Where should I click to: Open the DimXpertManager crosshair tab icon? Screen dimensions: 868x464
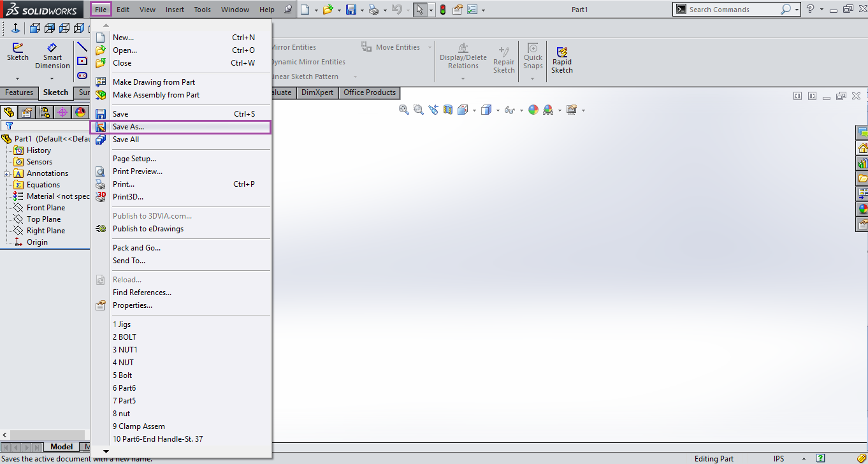[62, 112]
